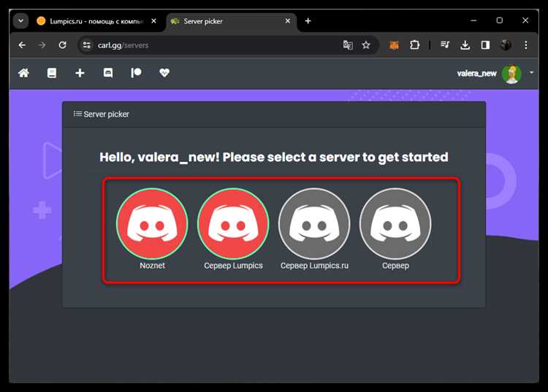
Task: Open the Discord support chat icon
Action: pos(108,73)
